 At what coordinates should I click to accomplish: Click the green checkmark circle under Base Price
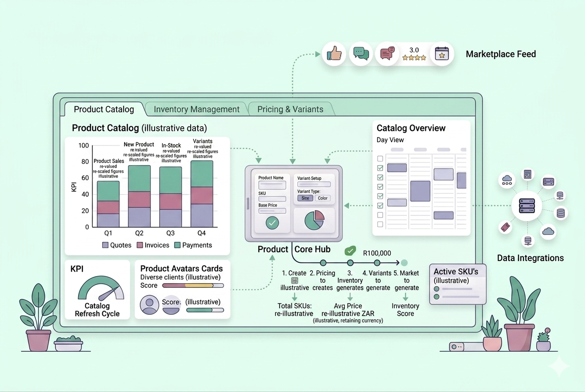272,223
